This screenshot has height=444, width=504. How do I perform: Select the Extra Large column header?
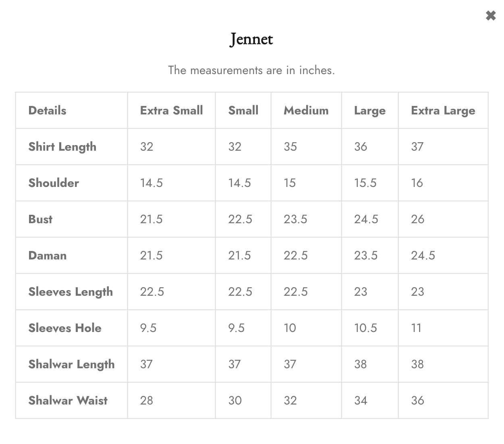click(x=443, y=111)
